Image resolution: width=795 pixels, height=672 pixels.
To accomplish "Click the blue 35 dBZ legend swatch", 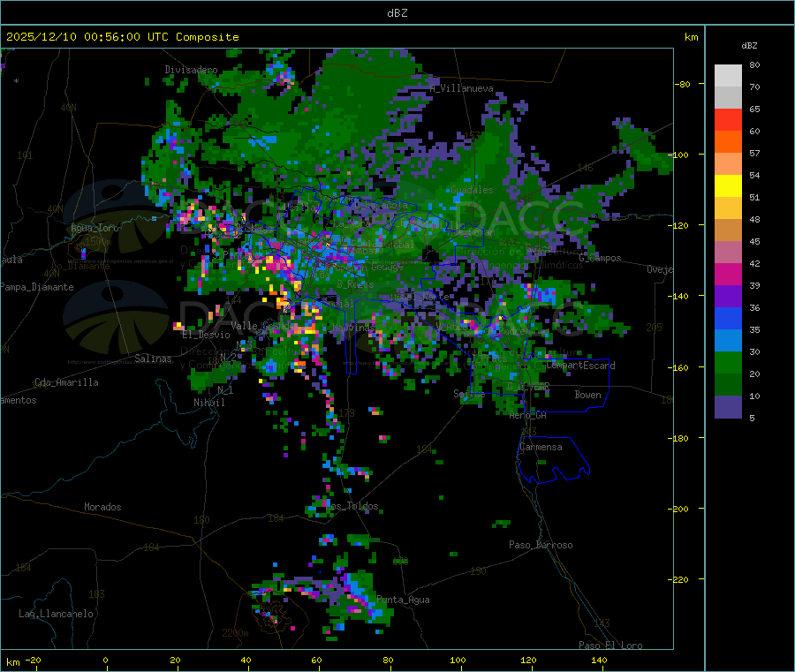I will pyautogui.click(x=728, y=318).
